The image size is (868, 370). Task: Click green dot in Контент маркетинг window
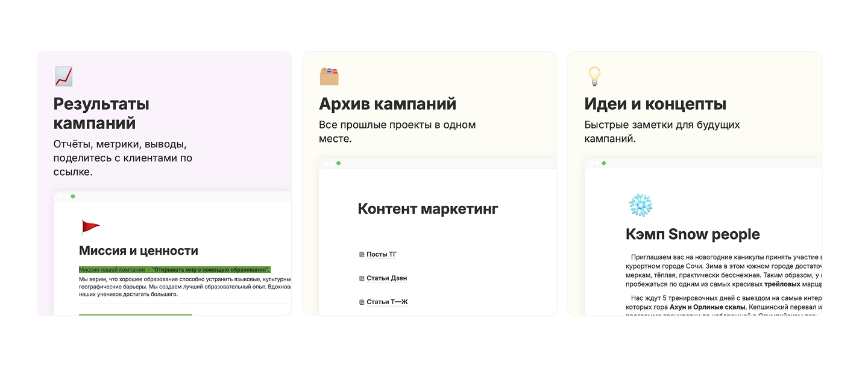click(x=338, y=163)
